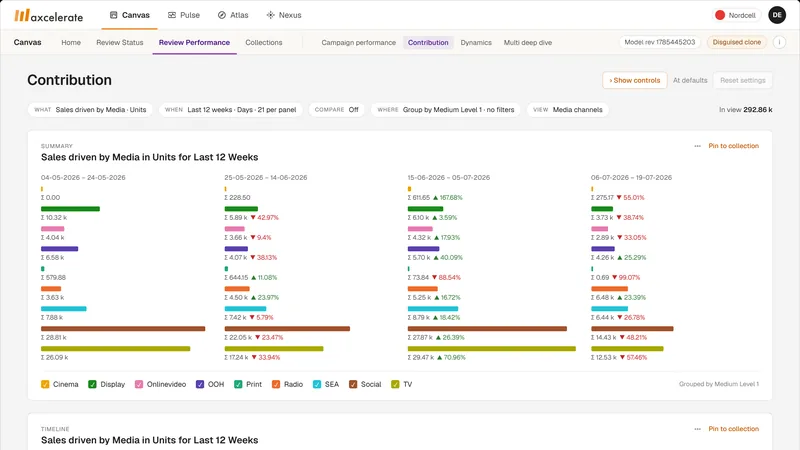Switch to Review Status tab
Viewport: 800px width, 450px height.
coord(120,42)
